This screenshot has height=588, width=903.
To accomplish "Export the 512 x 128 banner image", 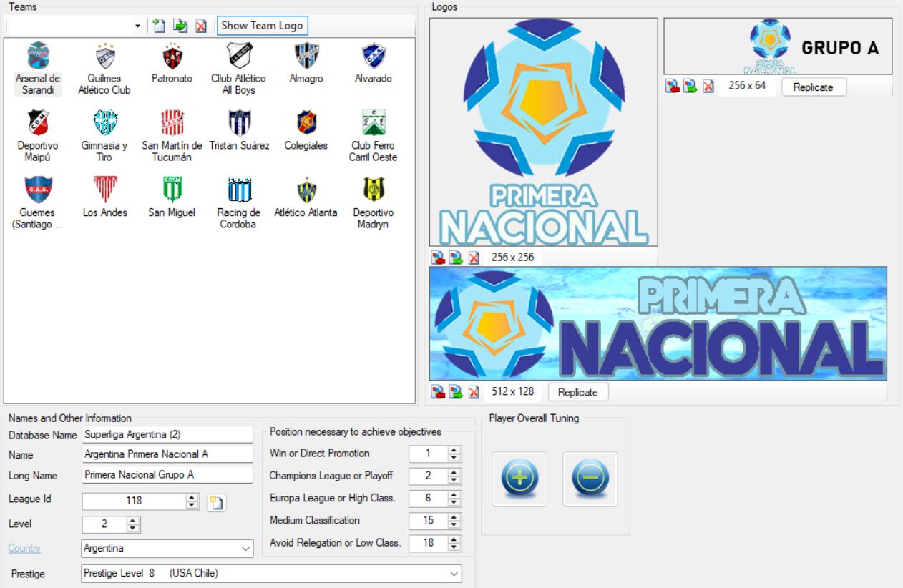I will pyautogui.click(x=456, y=392).
